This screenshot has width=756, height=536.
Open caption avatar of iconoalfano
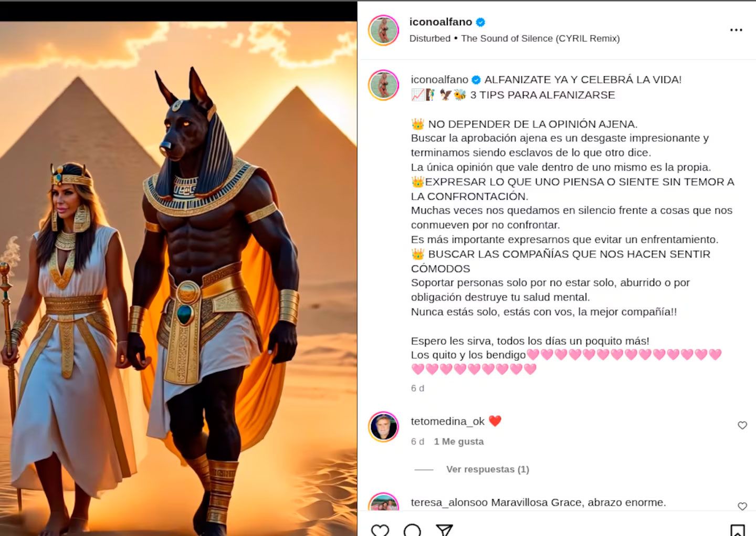click(x=384, y=85)
